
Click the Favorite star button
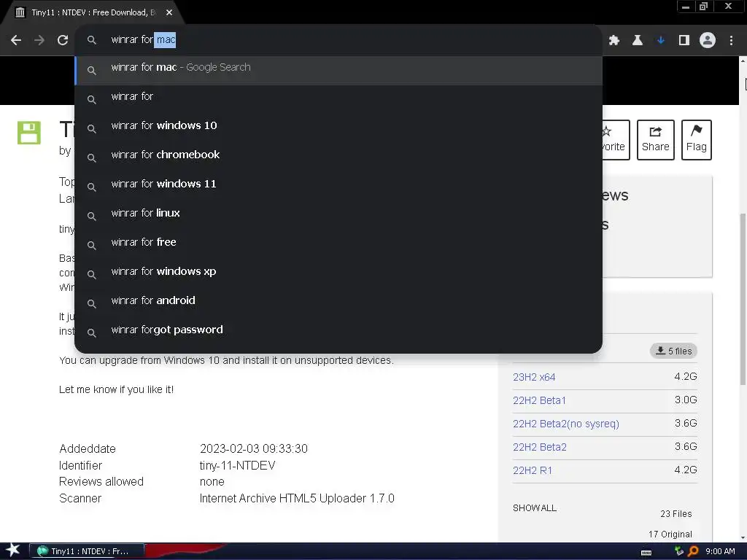(616, 139)
